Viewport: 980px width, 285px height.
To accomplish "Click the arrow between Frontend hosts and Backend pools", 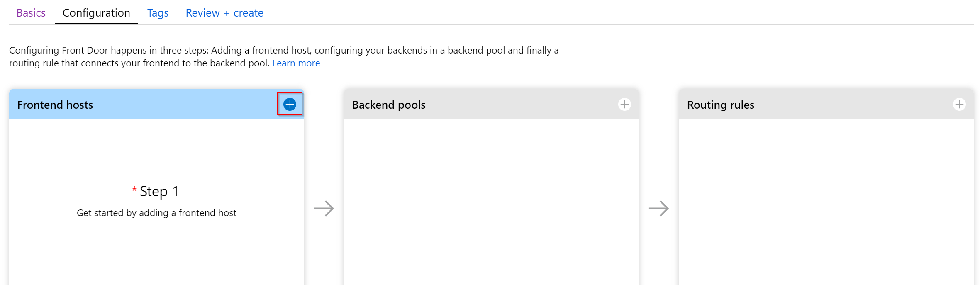I will (324, 208).
